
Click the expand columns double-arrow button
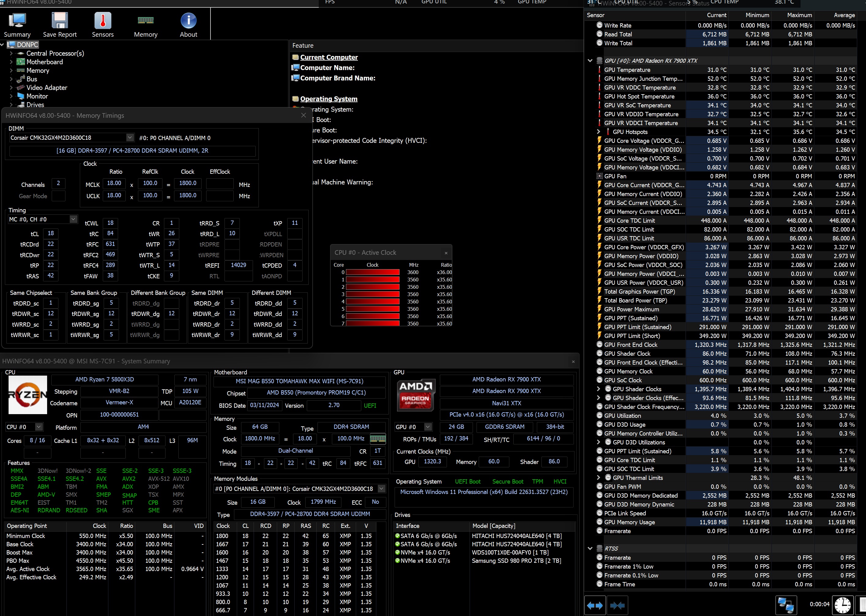[x=595, y=605]
